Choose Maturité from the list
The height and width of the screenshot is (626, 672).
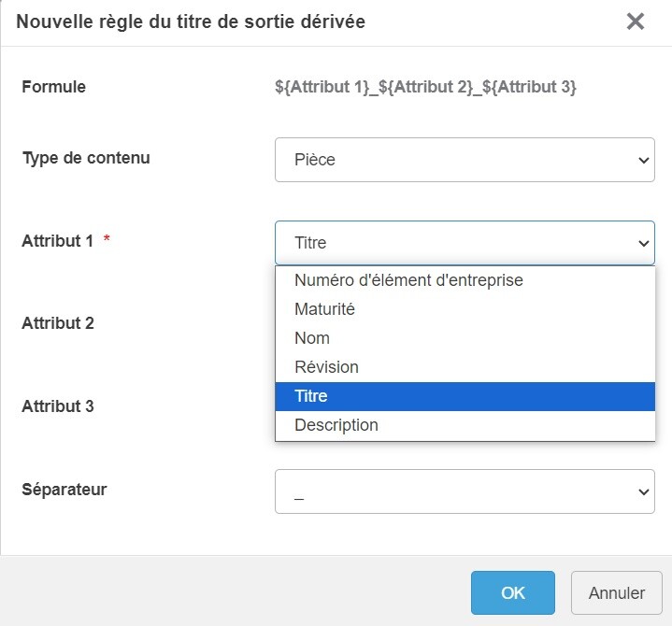(x=324, y=309)
